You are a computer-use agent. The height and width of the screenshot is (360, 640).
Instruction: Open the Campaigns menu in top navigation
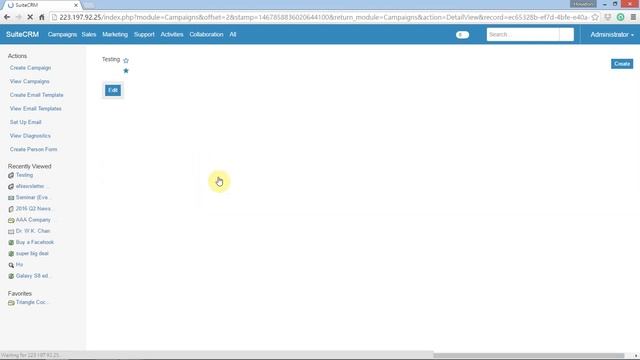click(x=62, y=35)
